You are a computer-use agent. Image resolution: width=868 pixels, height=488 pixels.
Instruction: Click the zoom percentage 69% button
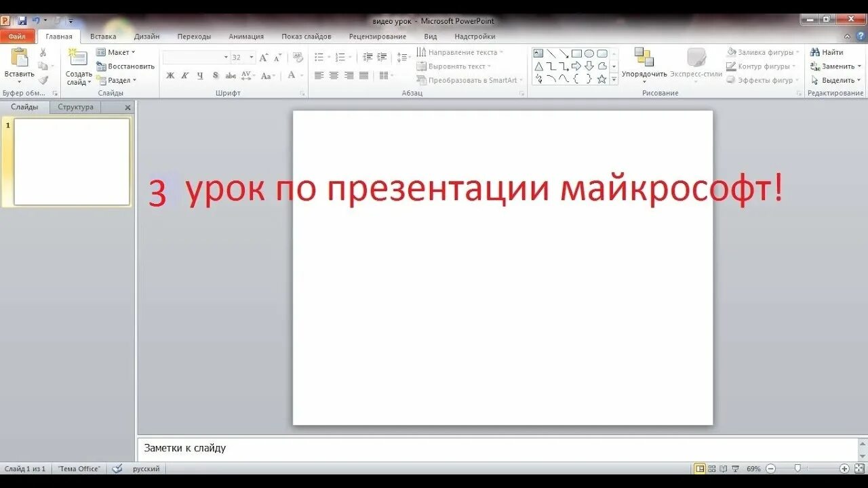pos(753,468)
